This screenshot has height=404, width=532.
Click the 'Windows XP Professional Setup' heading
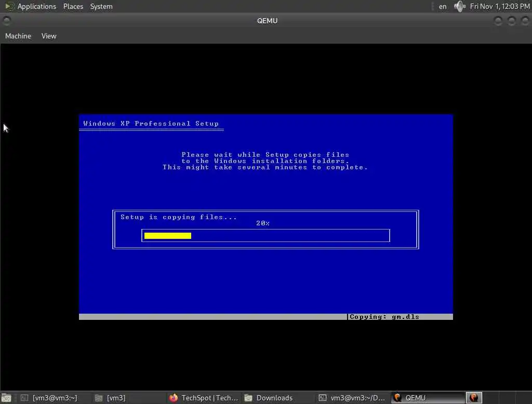point(151,124)
